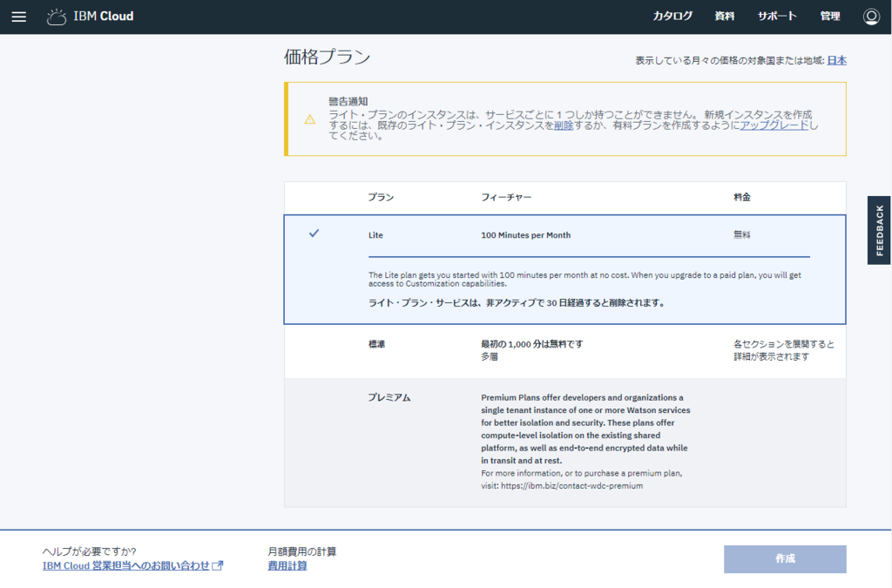Click '各セクションを展開すると詳細が表示されます' text

(784, 350)
